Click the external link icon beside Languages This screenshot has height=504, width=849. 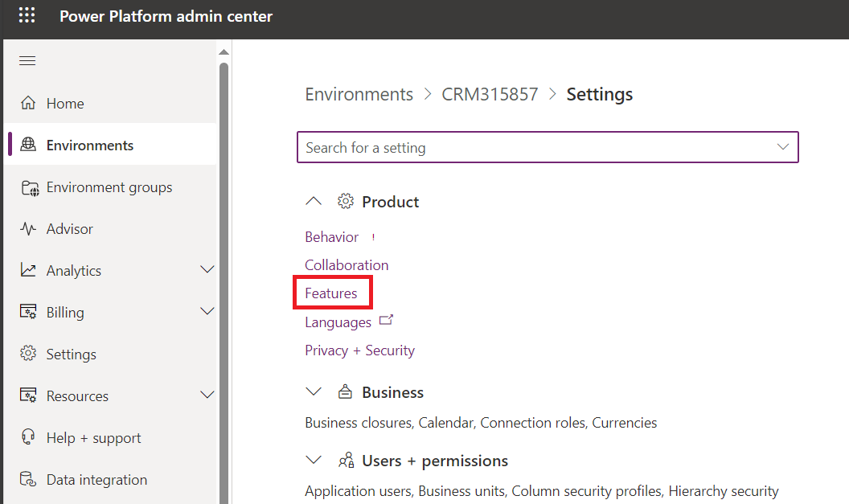tap(386, 320)
